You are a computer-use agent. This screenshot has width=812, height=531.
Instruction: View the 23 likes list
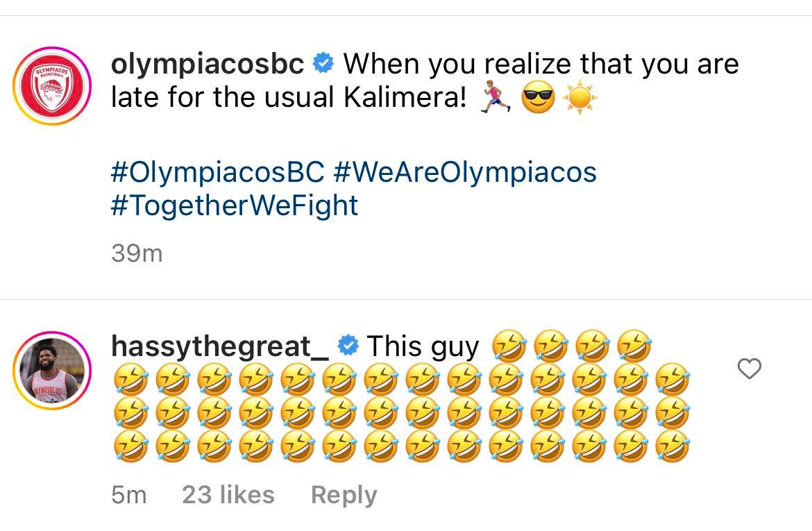(x=228, y=495)
